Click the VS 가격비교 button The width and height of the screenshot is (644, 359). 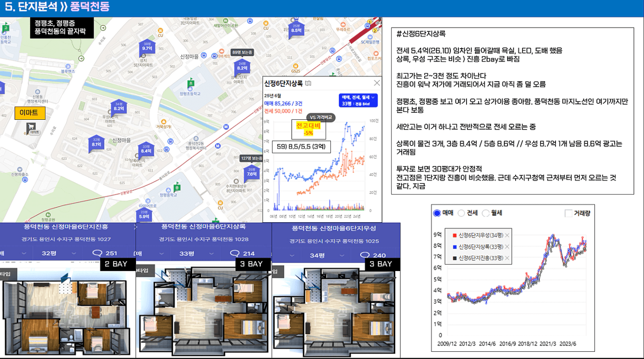click(x=321, y=117)
